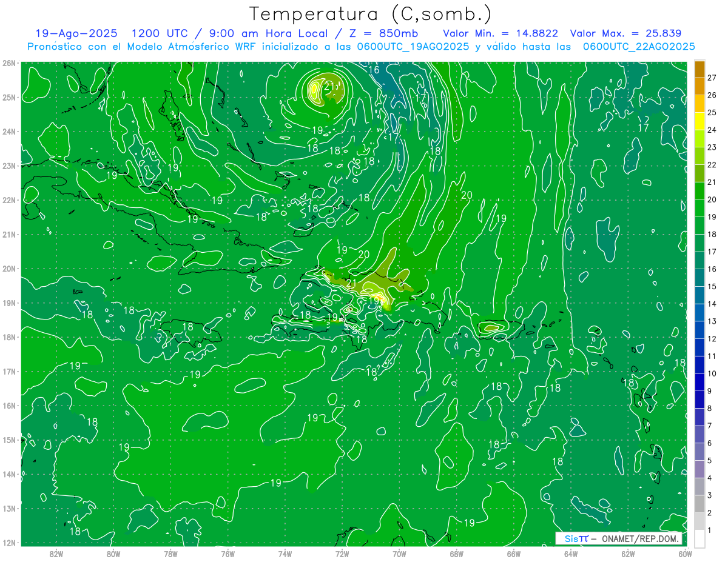Click the gray swatch between 2 and 3
The width and height of the screenshot is (728, 562).
(699, 504)
